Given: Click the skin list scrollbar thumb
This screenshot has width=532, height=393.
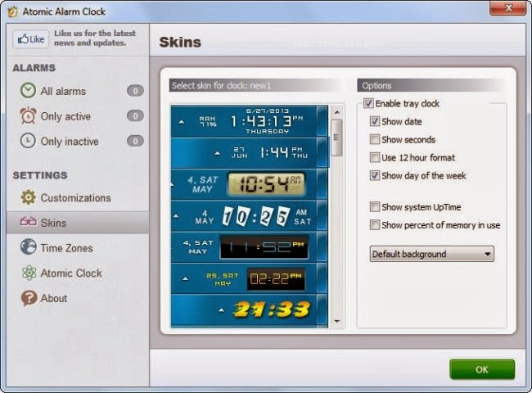Looking at the screenshot, I should (336, 138).
